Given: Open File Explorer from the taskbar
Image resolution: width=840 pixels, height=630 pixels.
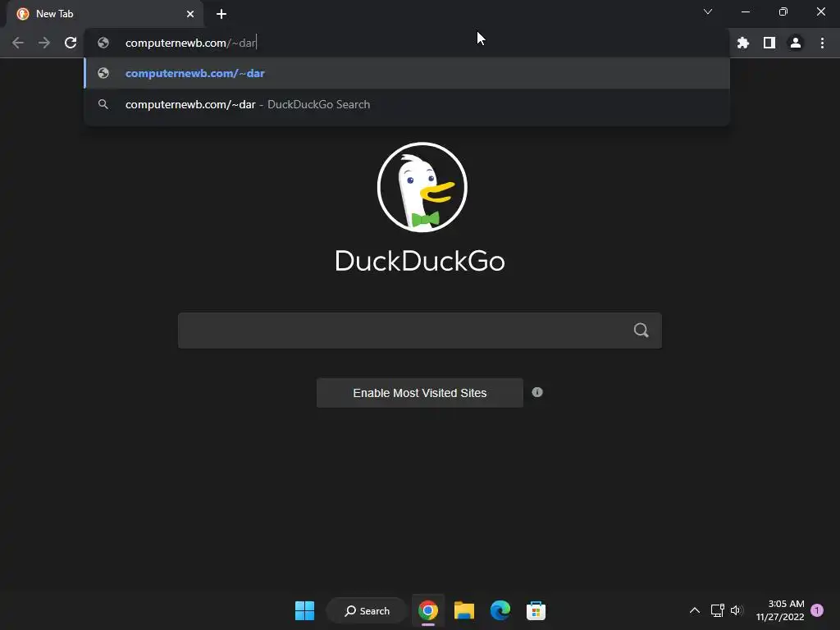Looking at the screenshot, I should coord(464,610).
